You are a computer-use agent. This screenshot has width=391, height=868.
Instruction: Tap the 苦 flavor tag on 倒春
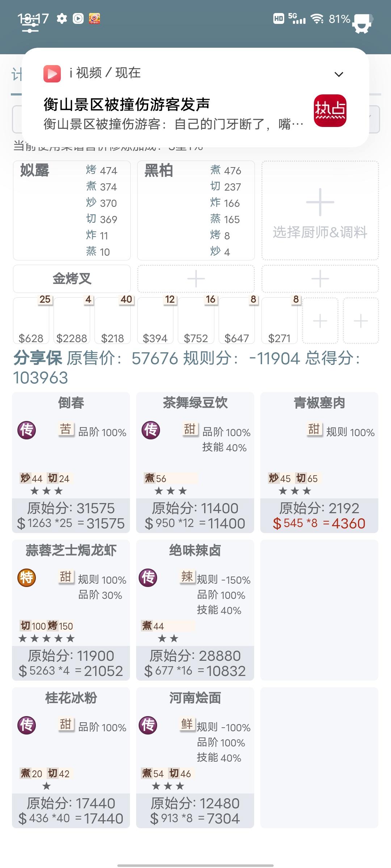[66, 429]
